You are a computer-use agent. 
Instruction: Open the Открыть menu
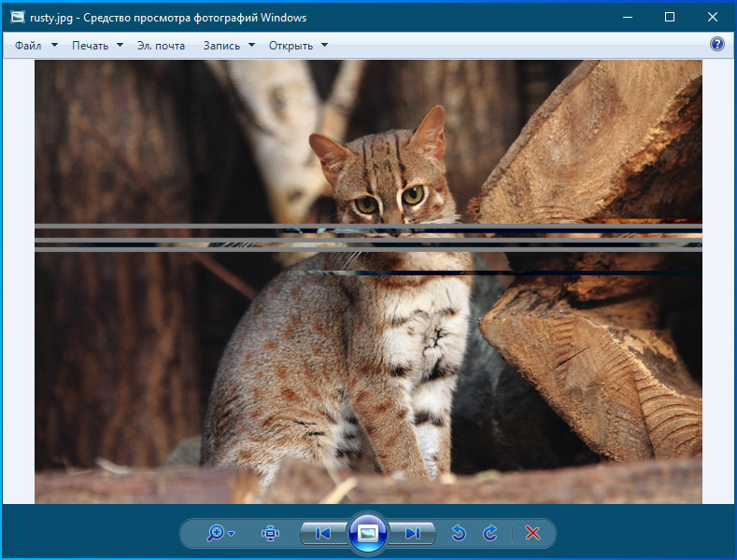pos(291,46)
